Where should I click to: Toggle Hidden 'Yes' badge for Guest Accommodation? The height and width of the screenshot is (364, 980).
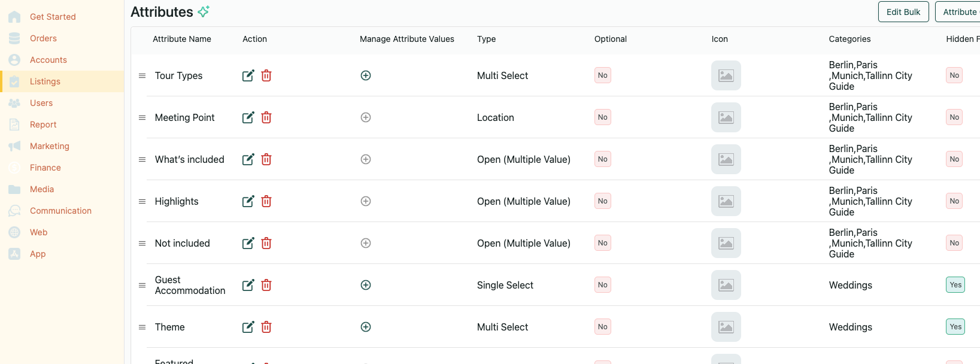point(955,285)
